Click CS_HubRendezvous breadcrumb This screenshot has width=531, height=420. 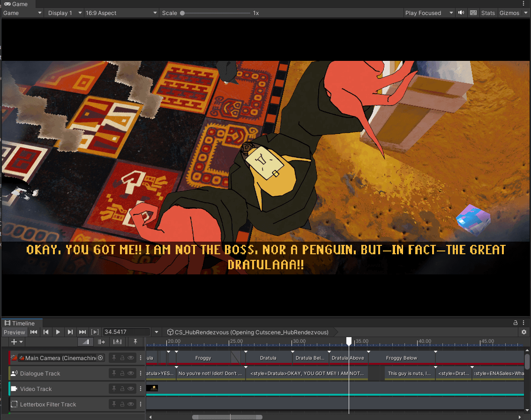[248, 332]
